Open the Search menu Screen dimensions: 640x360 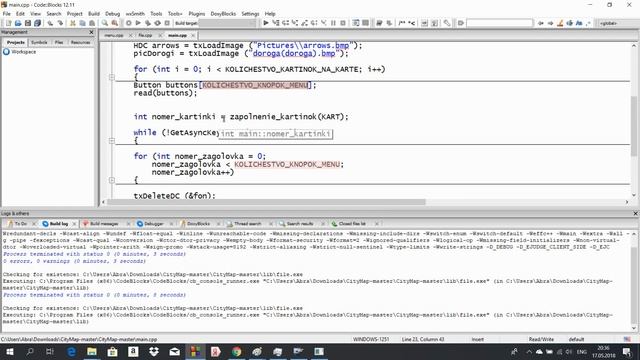tap(54, 13)
